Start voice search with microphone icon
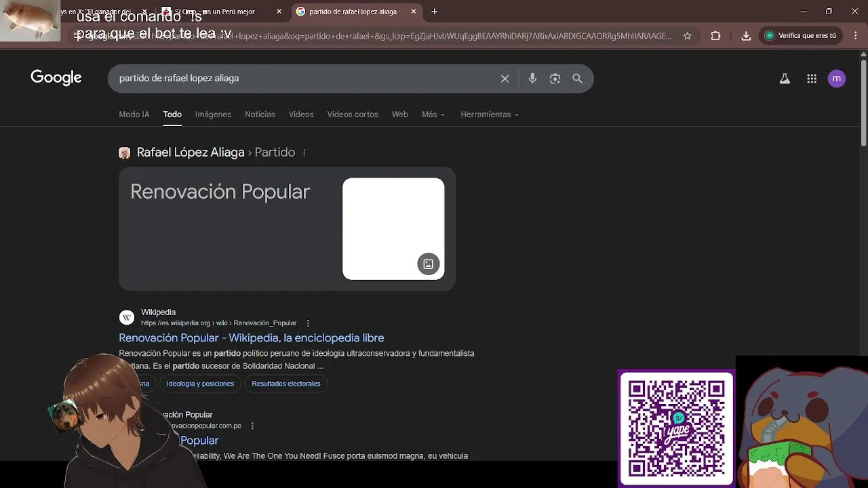This screenshot has width=868, height=488. pyautogui.click(x=532, y=79)
